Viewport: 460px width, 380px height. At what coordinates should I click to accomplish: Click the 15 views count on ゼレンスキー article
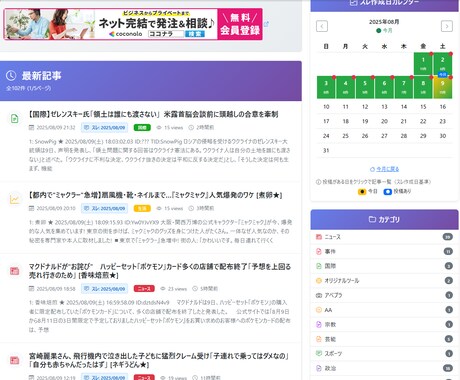[170, 127]
